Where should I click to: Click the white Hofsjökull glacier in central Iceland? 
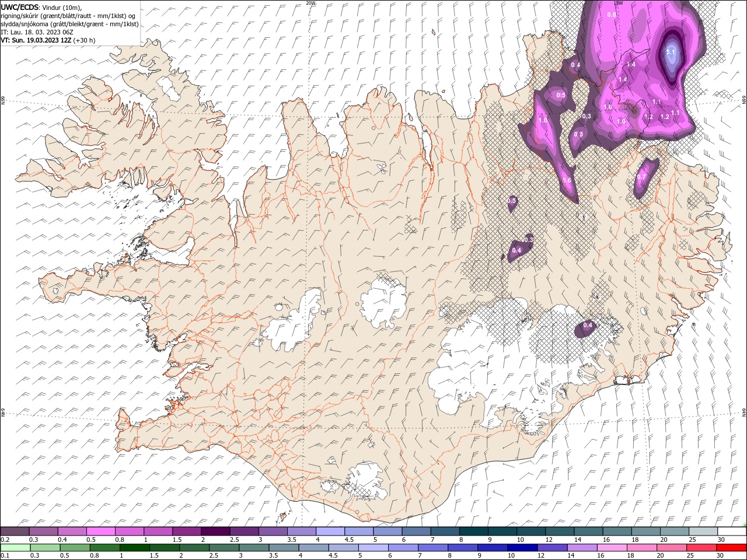383,303
